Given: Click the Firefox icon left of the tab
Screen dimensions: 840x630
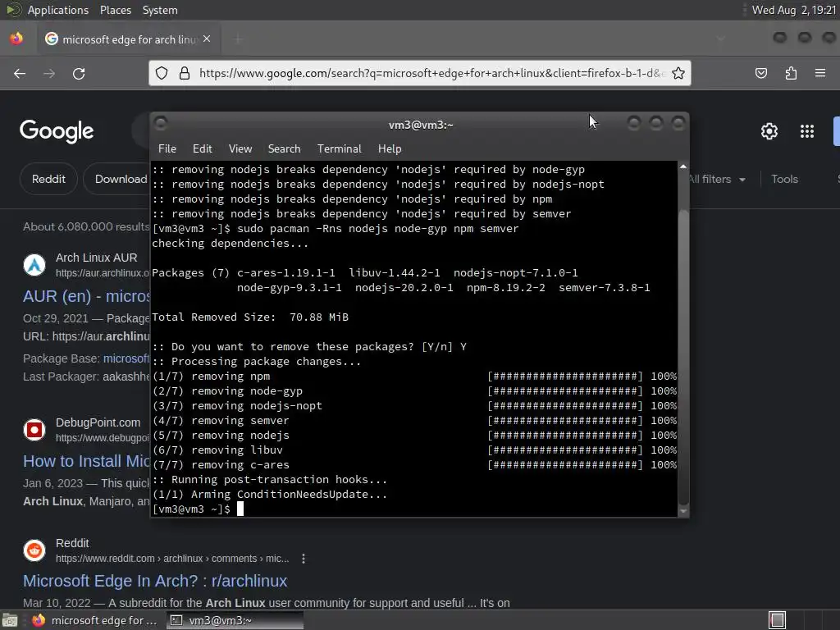Looking at the screenshot, I should (x=16, y=39).
